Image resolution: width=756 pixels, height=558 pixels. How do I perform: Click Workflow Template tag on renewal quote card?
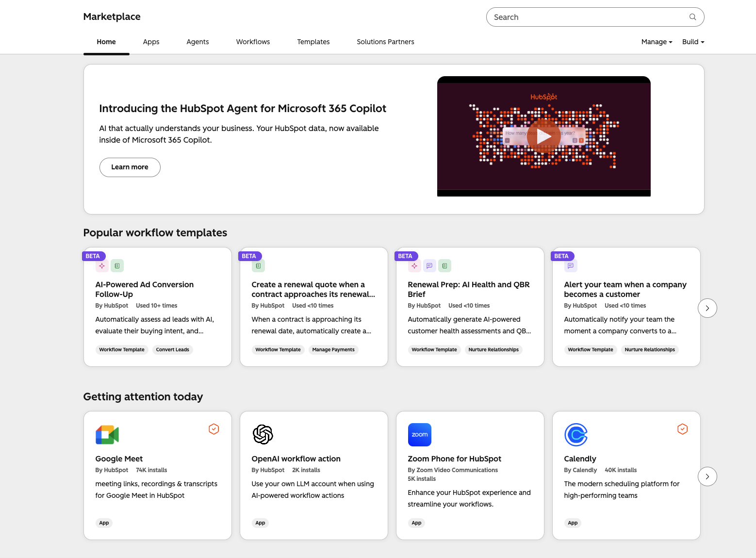(278, 349)
